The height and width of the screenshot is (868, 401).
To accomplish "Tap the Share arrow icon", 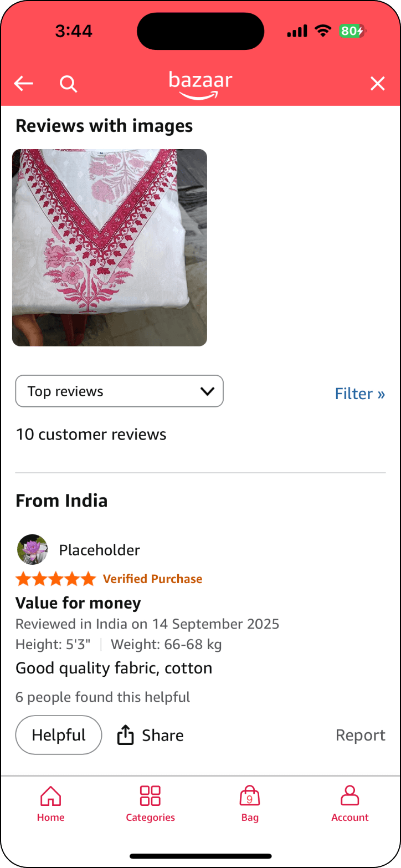I will 126,735.
